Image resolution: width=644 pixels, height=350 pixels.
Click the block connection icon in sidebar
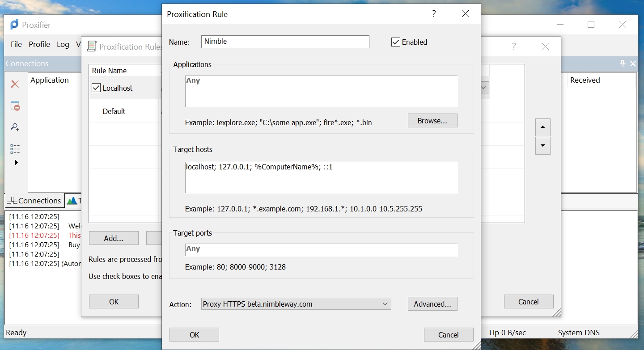point(15,106)
